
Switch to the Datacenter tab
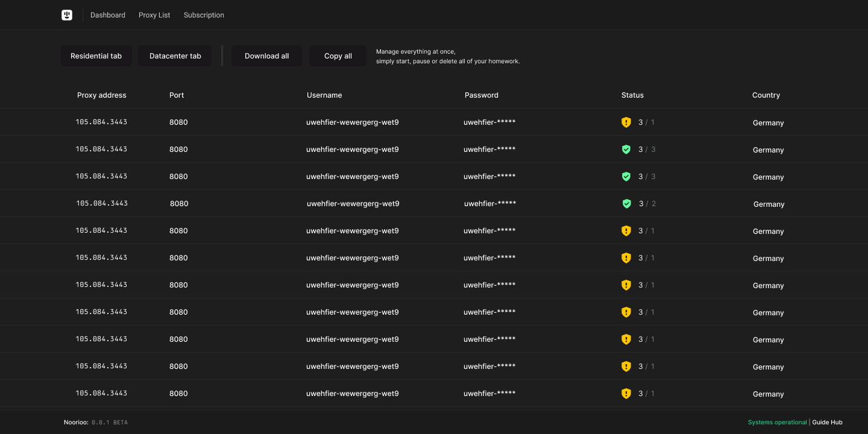(x=175, y=55)
